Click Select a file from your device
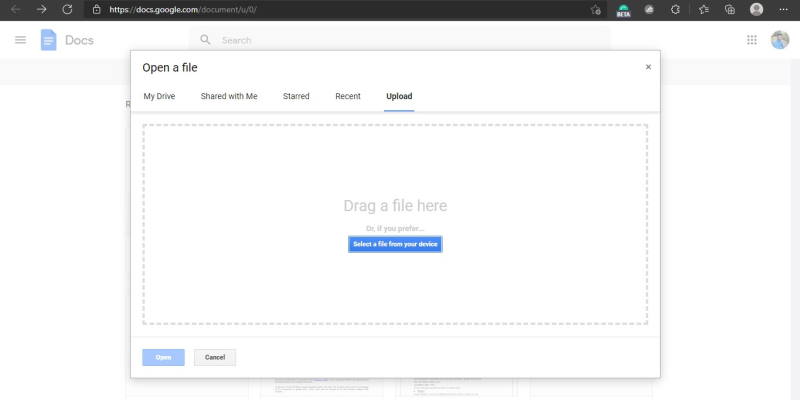 pyautogui.click(x=395, y=244)
